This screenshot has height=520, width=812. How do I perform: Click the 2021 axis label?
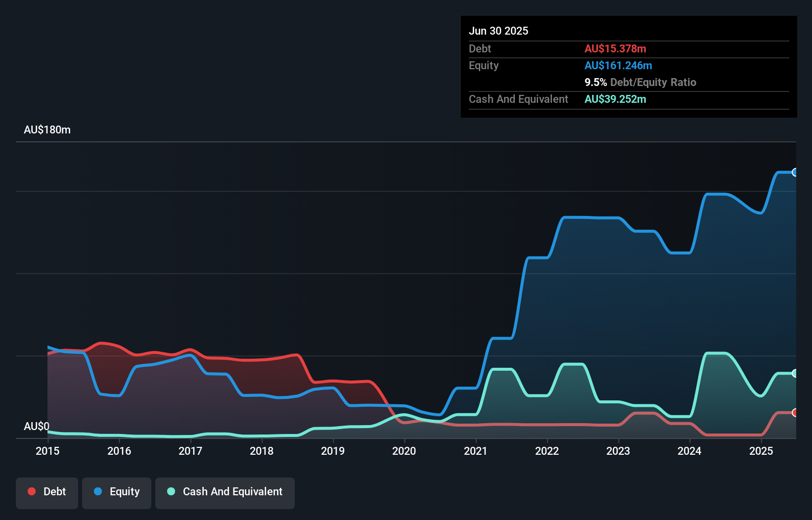(x=476, y=451)
